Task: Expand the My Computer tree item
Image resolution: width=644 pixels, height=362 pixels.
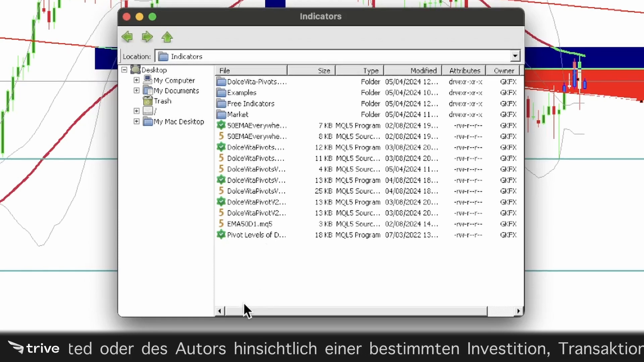Action: tap(137, 80)
